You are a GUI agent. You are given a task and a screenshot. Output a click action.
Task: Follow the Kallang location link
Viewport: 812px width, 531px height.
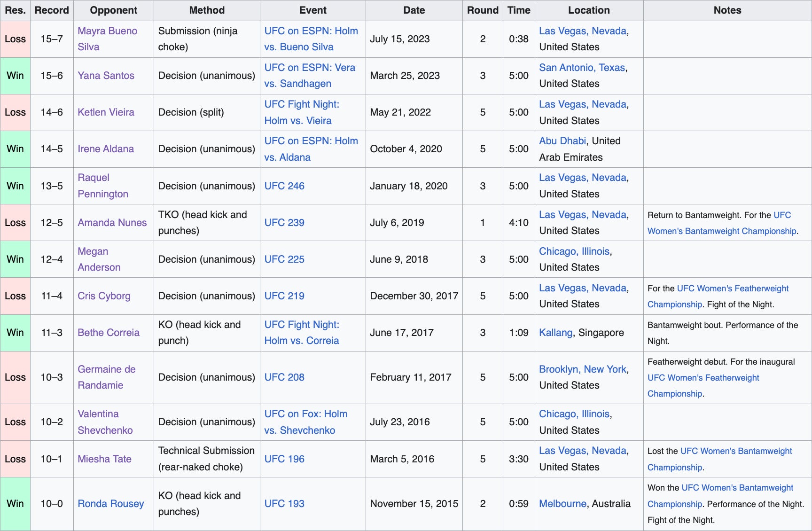pyautogui.click(x=555, y=333)
